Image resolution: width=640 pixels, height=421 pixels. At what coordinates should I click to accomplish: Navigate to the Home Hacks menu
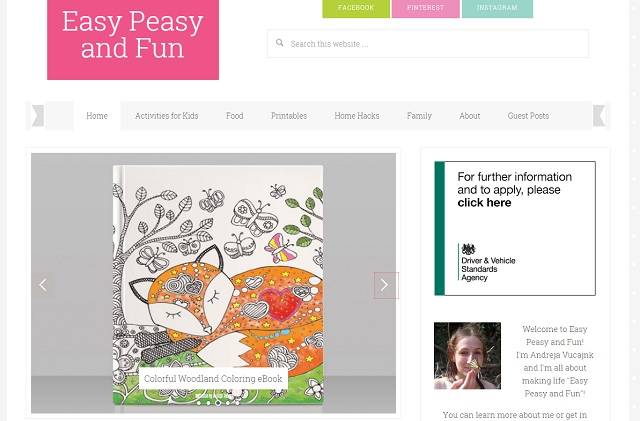[357, 116]
